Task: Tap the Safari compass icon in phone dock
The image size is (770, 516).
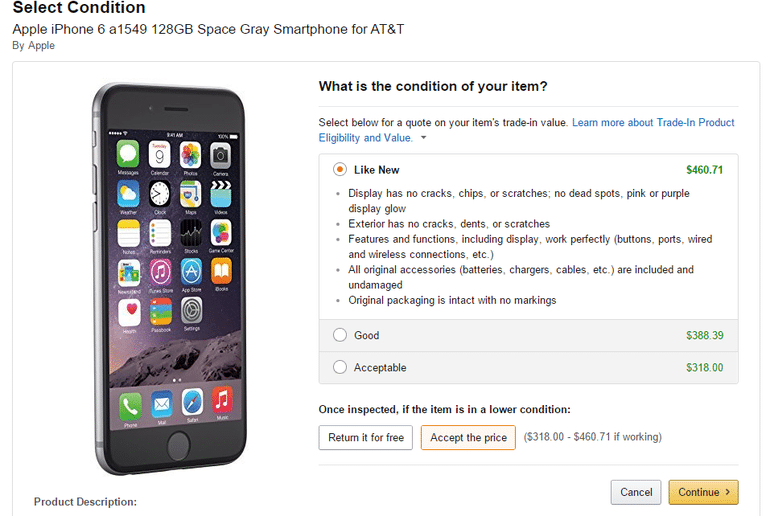Action: tap(192, 402)
